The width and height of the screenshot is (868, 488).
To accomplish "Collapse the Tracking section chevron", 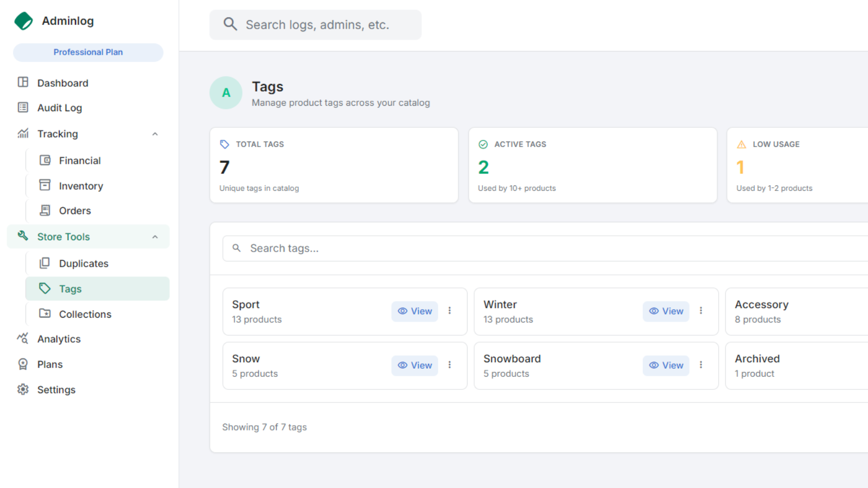I will click(x=155, y=134).
